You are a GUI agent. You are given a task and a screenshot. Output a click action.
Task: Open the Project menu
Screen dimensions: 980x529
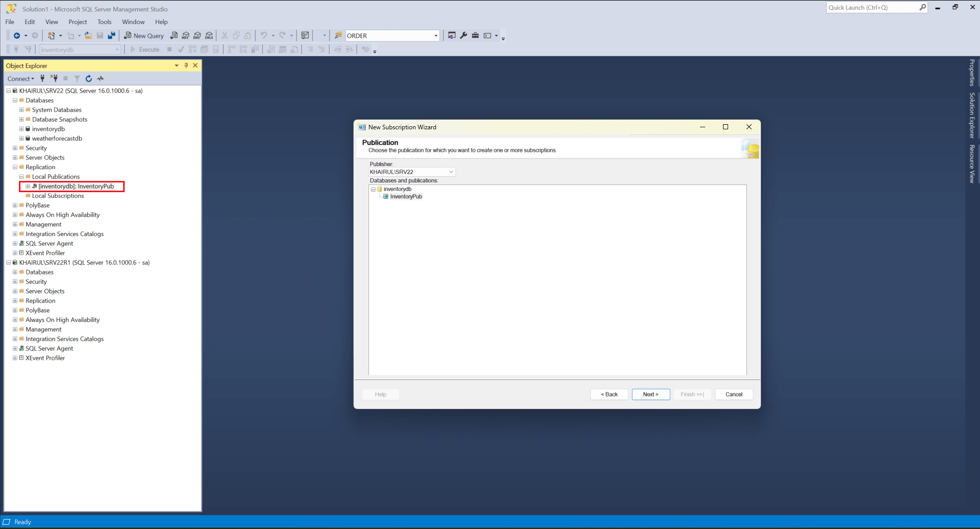pyautogui.click(x=78, y=22)
